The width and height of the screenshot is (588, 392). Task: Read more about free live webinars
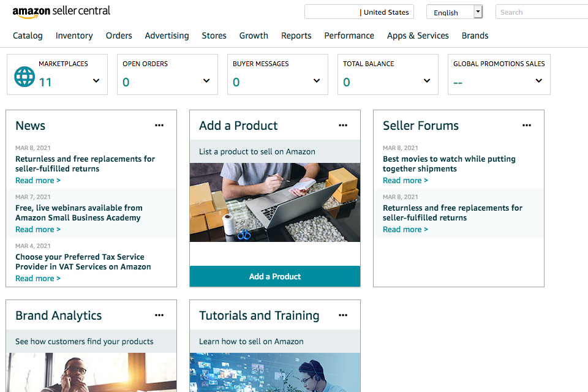click(x=38, y=230)
